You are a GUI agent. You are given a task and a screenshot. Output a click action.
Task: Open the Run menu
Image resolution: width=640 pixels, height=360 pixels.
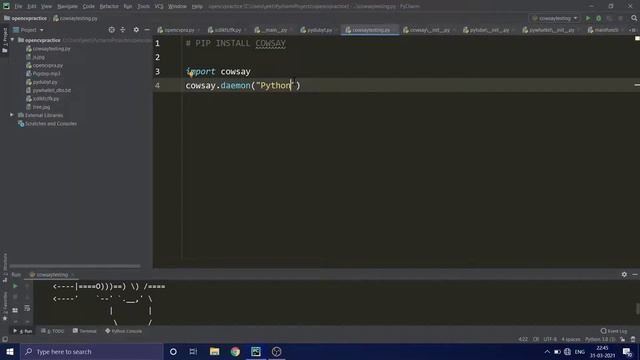(128, 7)
